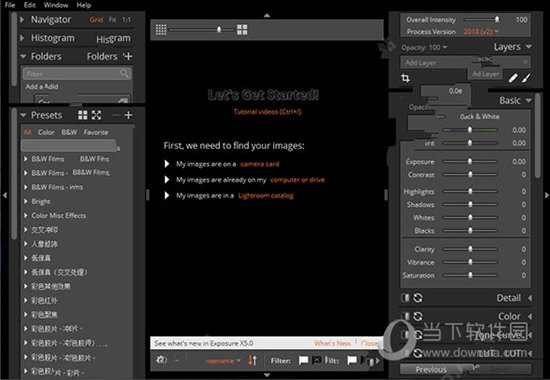Reset the Color panel settings
This screenshot has height=380, width=550.
(x=418, y=316)
